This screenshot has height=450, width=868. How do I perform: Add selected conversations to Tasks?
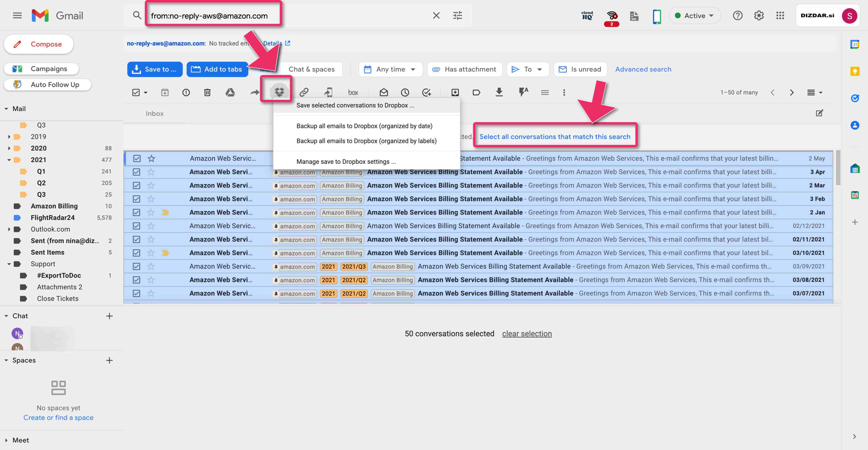coord(426,92)
